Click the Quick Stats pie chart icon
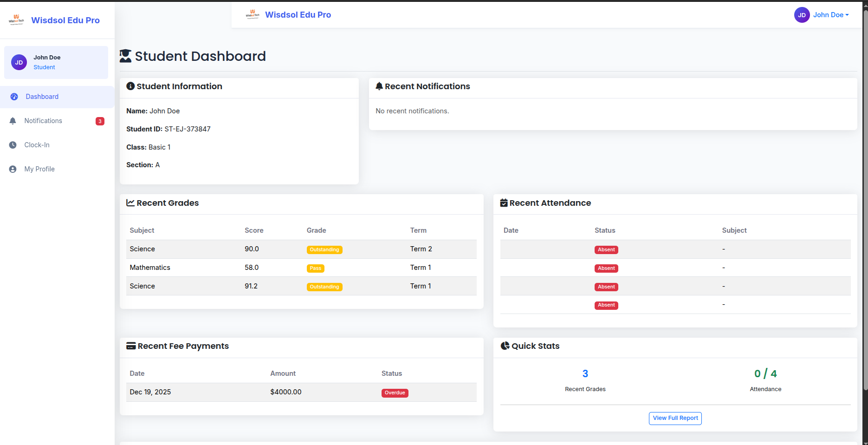Viewport: 868px width, 445px height. pos(505,346)
